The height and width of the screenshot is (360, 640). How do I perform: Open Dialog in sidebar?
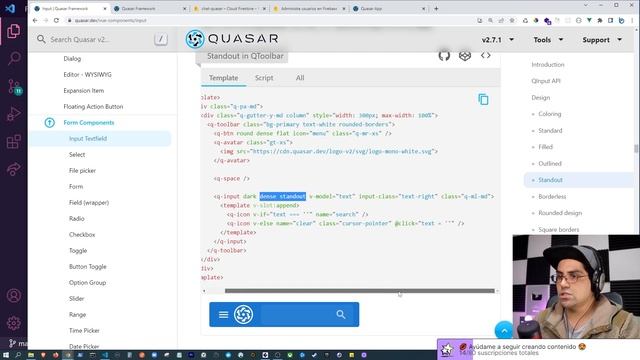click(x=72, y=58)
